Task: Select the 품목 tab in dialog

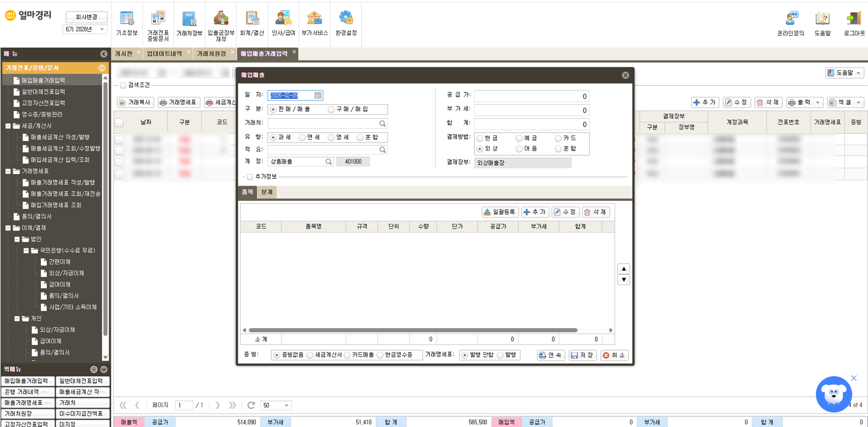Action: click(x=248, y=192)
